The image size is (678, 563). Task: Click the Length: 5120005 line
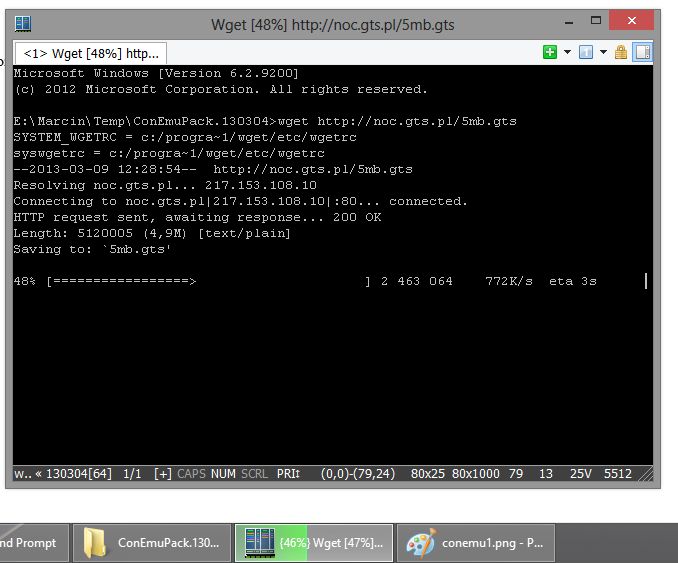152,233
